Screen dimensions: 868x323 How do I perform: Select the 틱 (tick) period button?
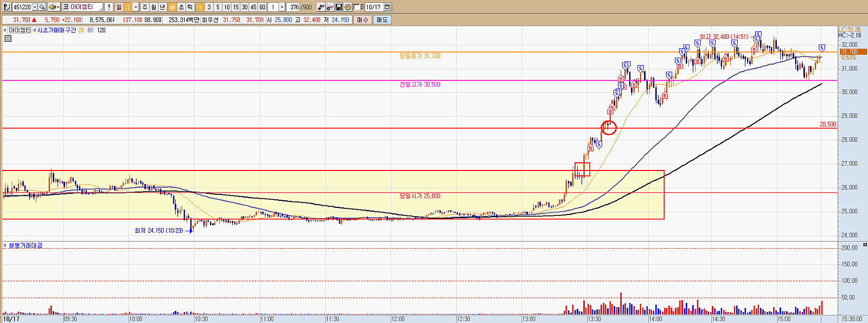[x=190, y=7]
